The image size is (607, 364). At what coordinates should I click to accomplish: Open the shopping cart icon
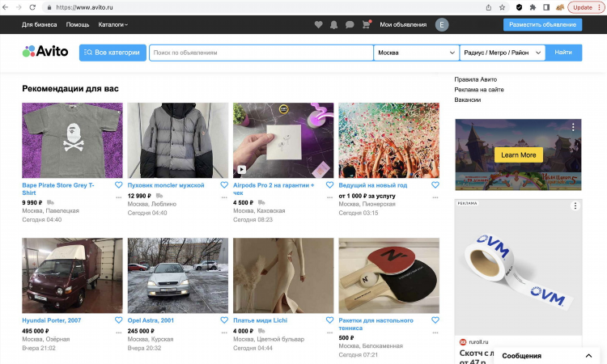(x=366, y=25)
